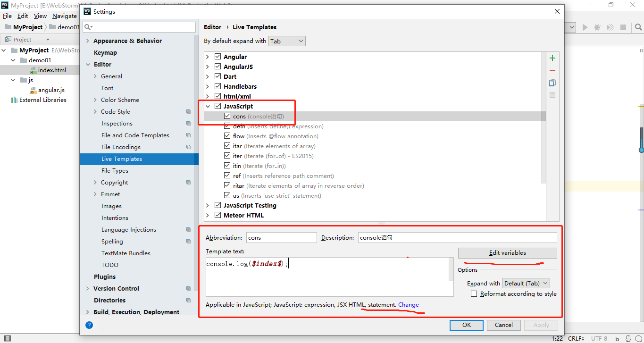Click the Debug bug icon in main toolbar
The height and width of the screenshot is (343, 644).
coord(598,27)
